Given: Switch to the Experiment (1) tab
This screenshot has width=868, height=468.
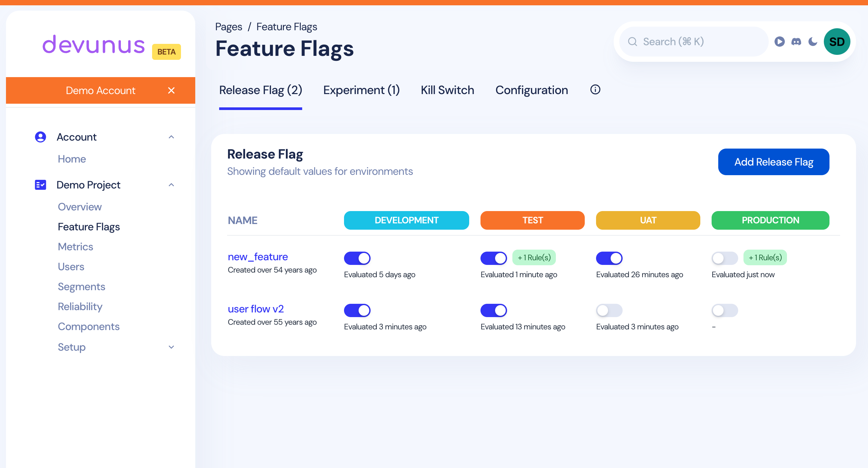Looking at the screenshot, I should (361, 90).
